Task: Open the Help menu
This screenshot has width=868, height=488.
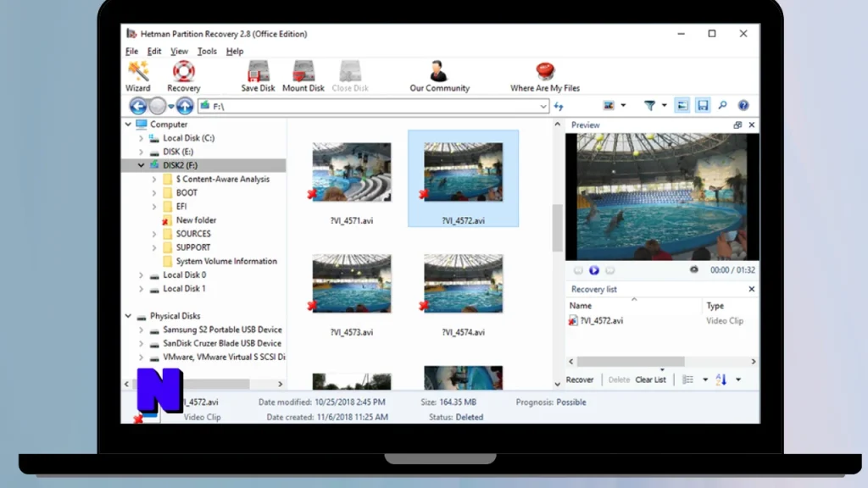Action: [235, 51]
